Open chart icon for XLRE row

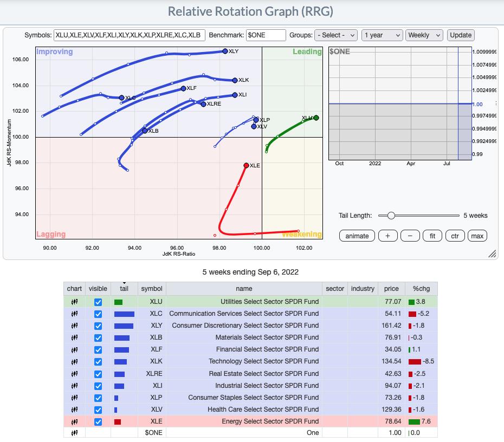[x=74, y=374]
